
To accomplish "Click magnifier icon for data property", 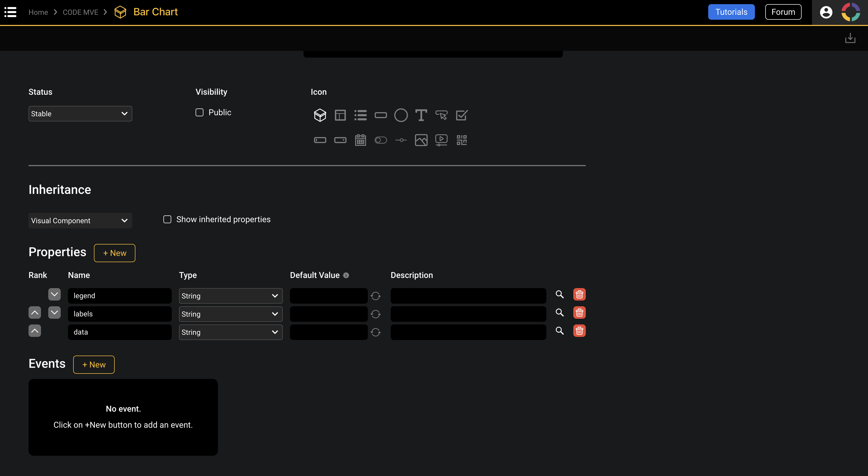I will tap(559, 331).
